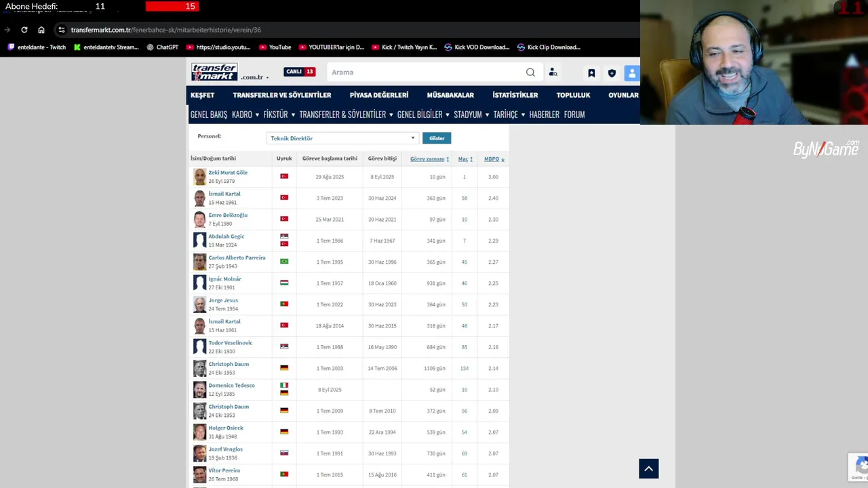This screenshot has width=868, height=488.
Task: Open the .com.tr domain dropdown
Action: [x=254, y=77]
